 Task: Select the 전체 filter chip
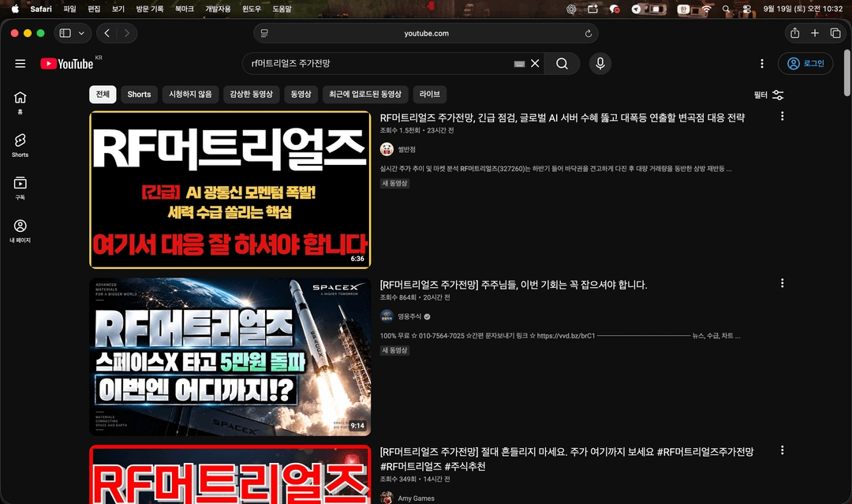(103, 94)
